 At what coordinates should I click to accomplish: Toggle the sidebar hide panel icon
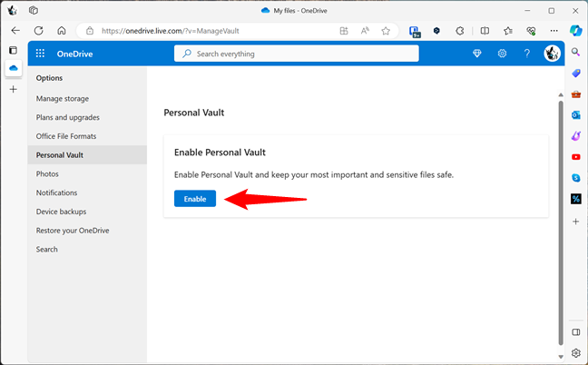[x=575, y=332]
